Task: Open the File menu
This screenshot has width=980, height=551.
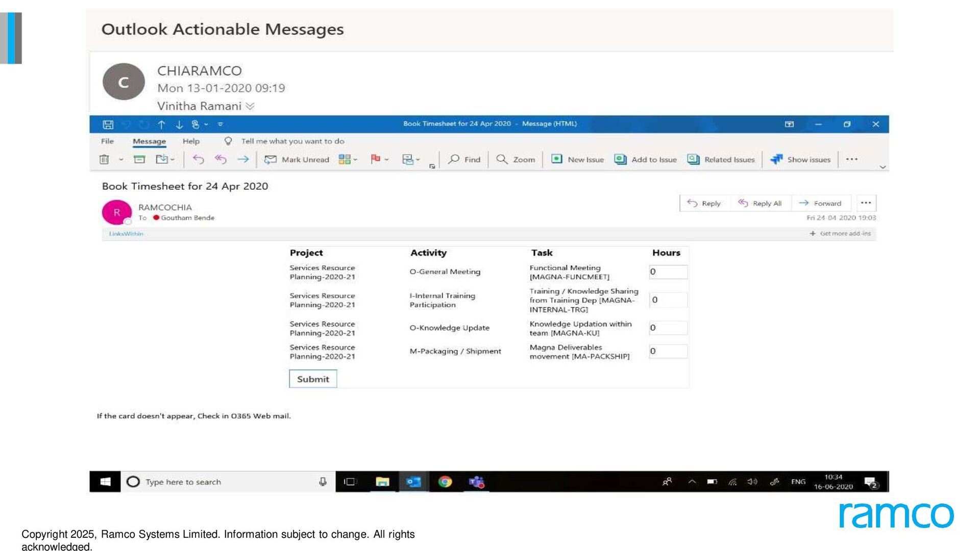Action: click(107, 141)
